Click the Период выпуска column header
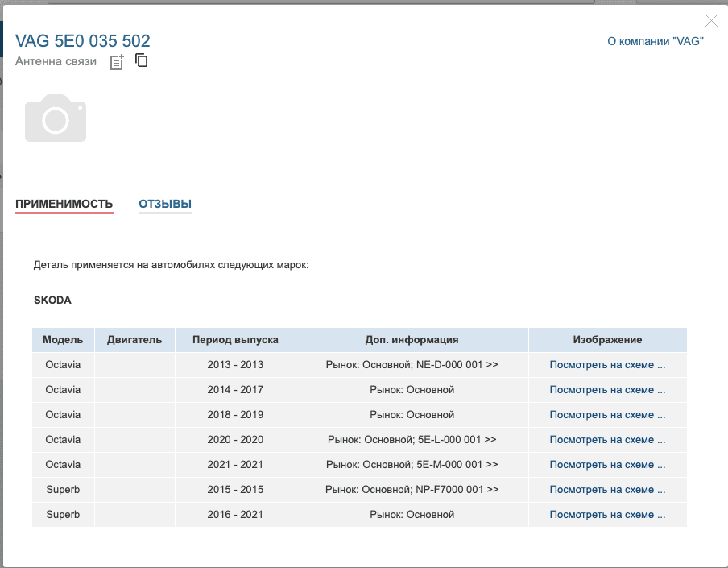The width and height of the screenshot is (728, 568). [x=235, y=340]
